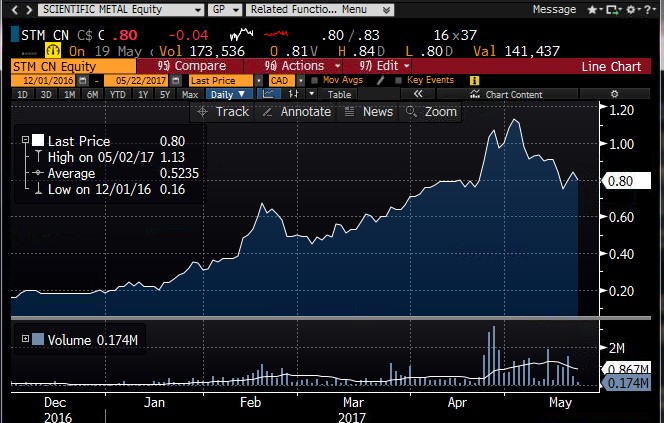Select the candlestick bar chart icon

point(294,94)
